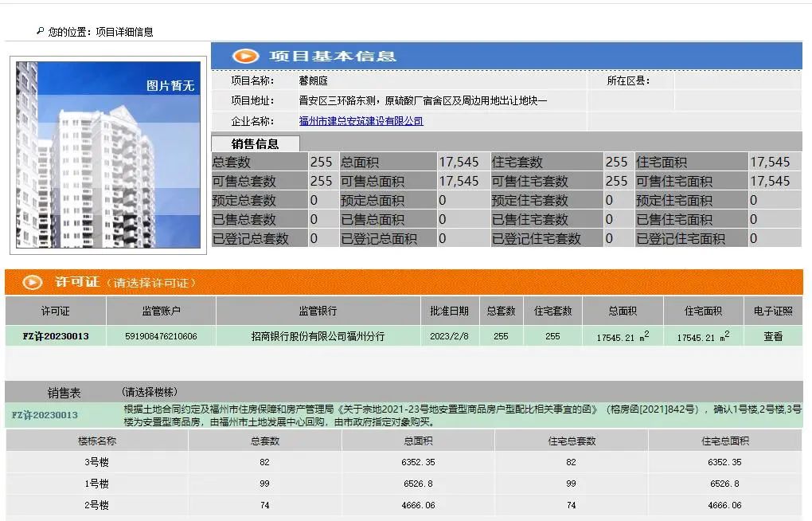Viewport: 812px width, 521px height.
Task: Click the 批准日期 column header
Action: coord(449,311)
